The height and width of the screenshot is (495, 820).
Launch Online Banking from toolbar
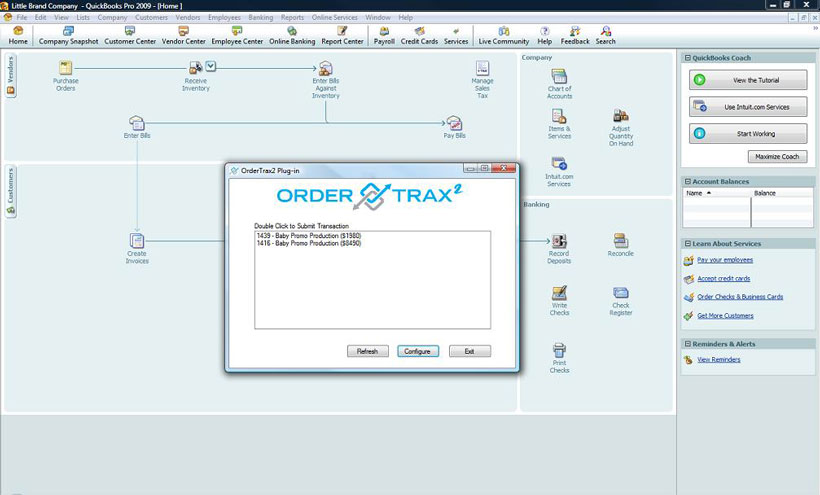[292, 36]
